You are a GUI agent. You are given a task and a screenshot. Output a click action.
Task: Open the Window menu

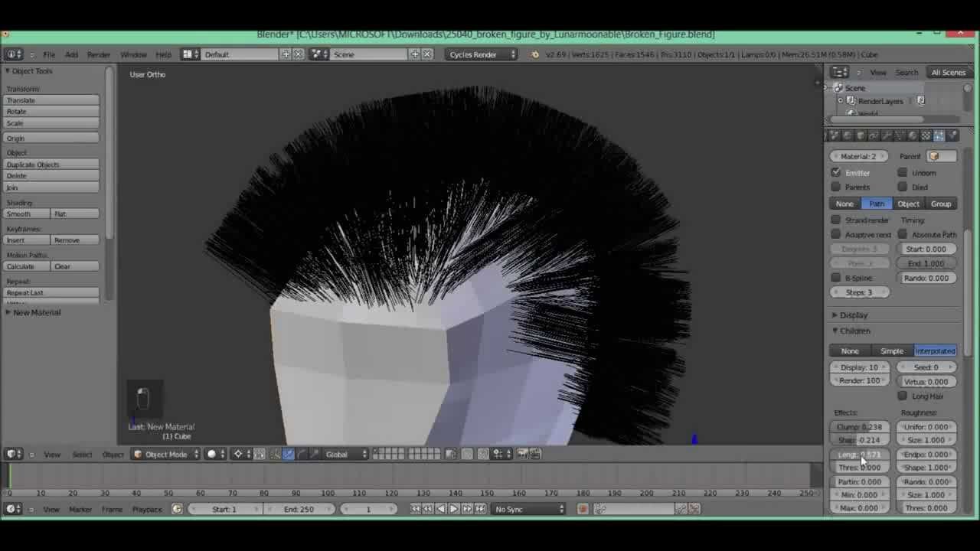coord(133,54)
